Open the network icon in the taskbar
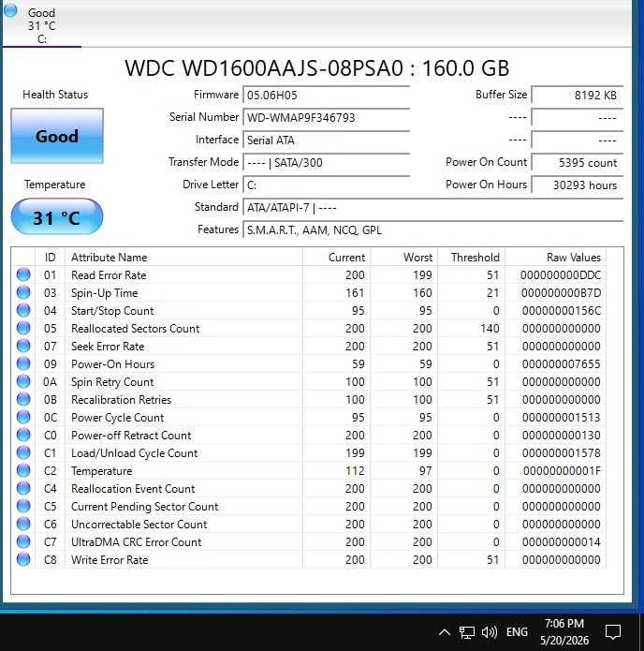Screen dimensions: 644x651 [x=466, y=632]
